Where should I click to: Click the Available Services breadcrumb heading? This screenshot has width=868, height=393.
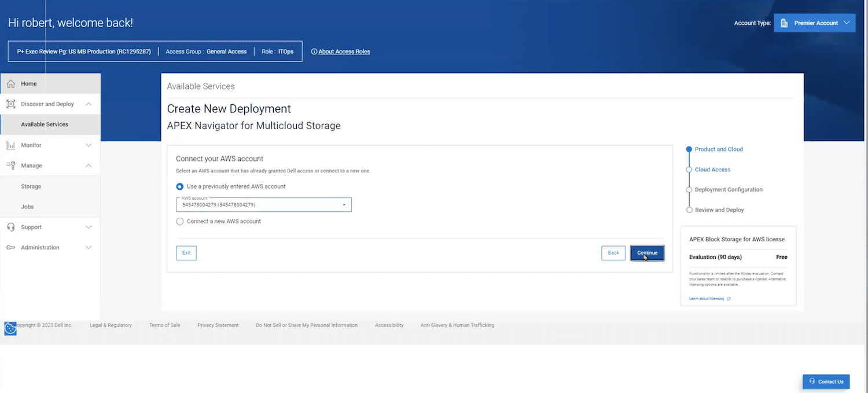[x=201, y=86]
